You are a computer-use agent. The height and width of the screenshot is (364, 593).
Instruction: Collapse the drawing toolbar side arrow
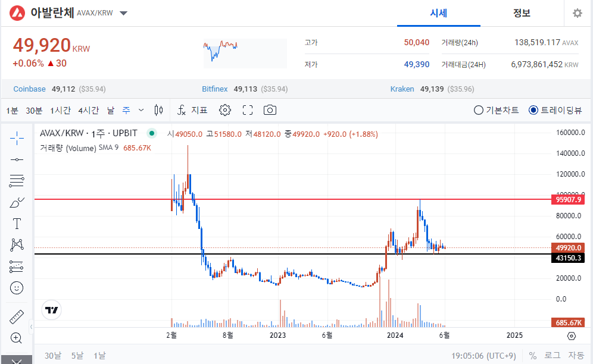point(32,327)
